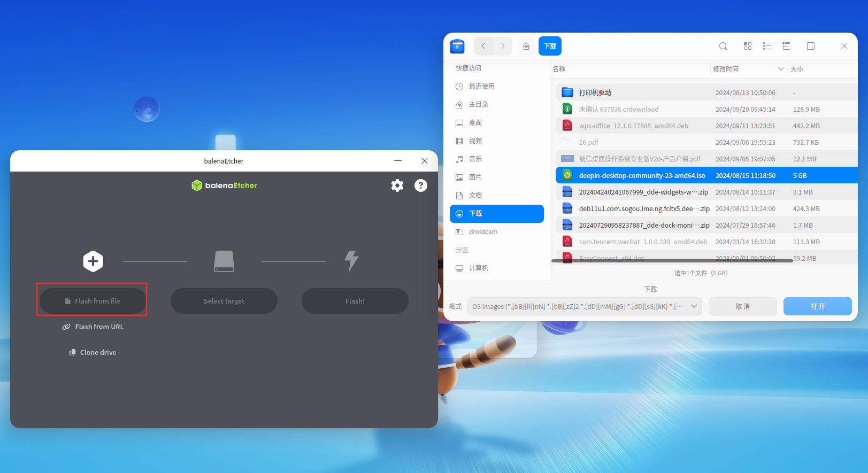Choose Clone drive option
The height and width of the screenshot is (473, 868).
point(93,352)
